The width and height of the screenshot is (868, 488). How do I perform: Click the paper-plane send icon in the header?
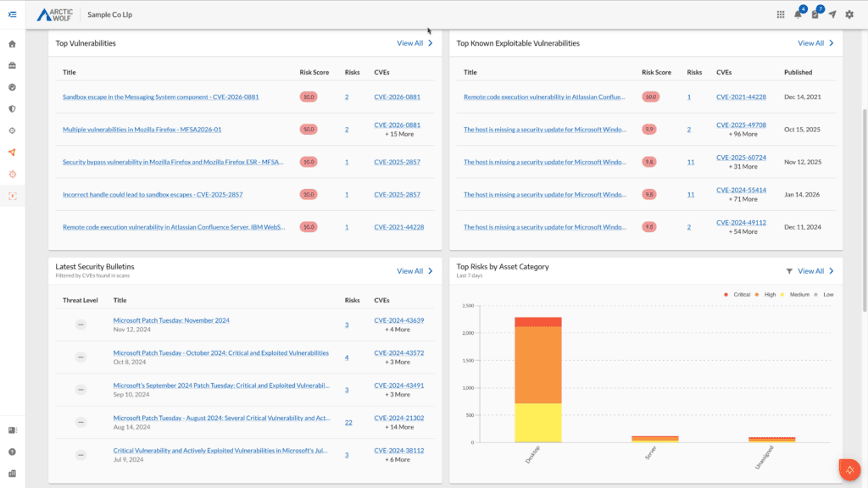coord(832,14)
